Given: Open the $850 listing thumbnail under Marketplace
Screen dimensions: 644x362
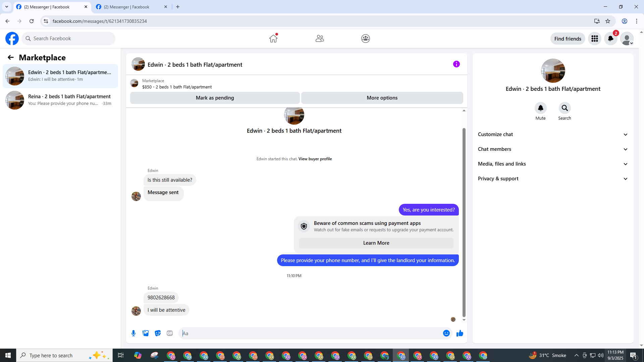Looking at the screenshot, I should (x=134, y=83).
